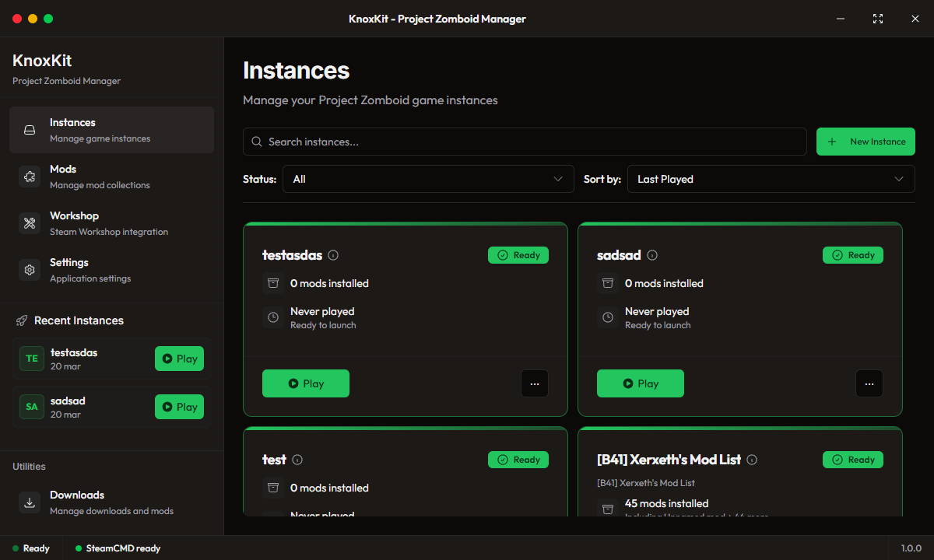Viewport: 934px width, 560px height.
Task: Create a New Instance
Action: coord(866,142)
